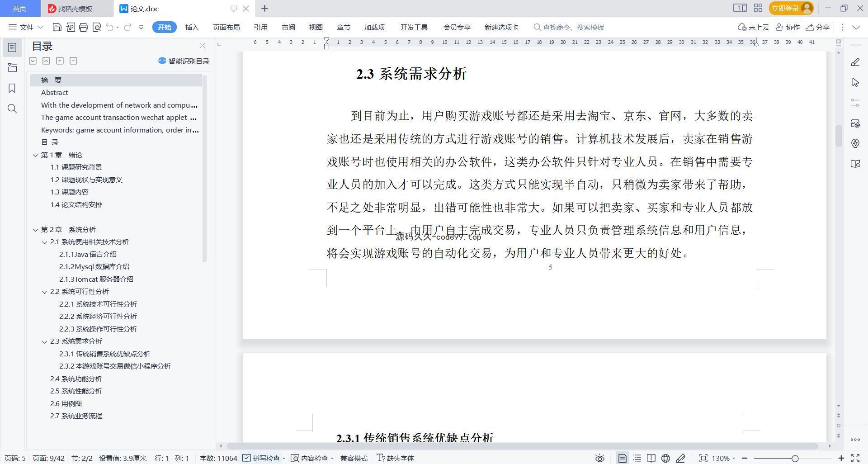Open a new tab with the plus icon

click(265, 8)
